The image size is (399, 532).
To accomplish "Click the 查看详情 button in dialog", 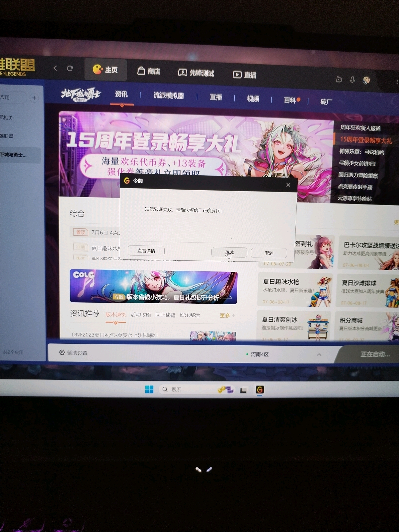I will coord(146,251).
